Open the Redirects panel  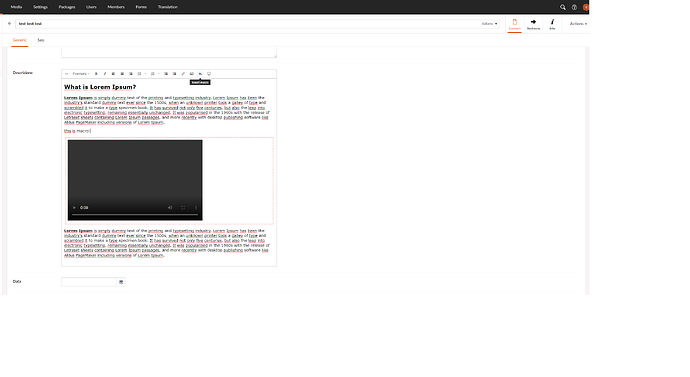(533, 24)
